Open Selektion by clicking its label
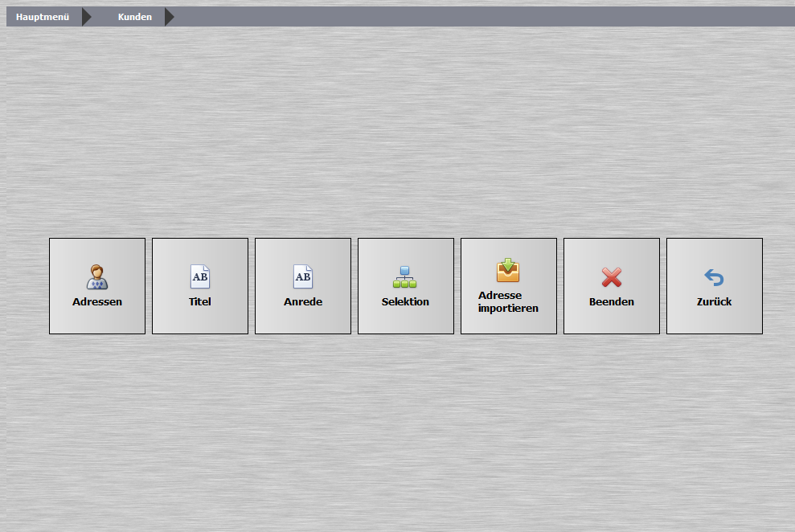Viewport: 795px width, 532px height. pyautogui.click(x=405, y=302)
